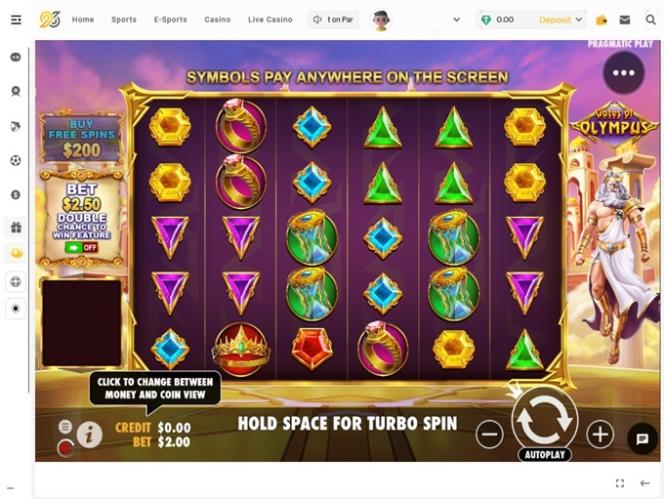Open the globe language selector
The width and height of the screenshot is (664, 499).
coord(16,282)
